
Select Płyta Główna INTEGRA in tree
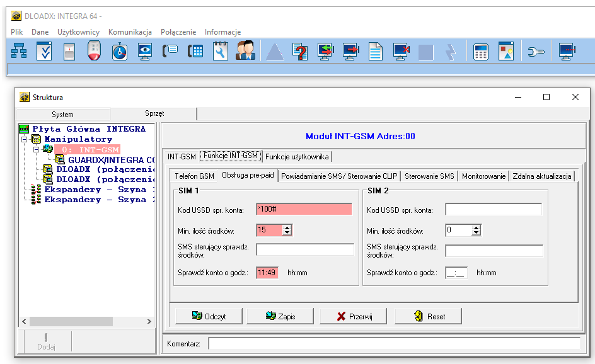click(89, 129)
